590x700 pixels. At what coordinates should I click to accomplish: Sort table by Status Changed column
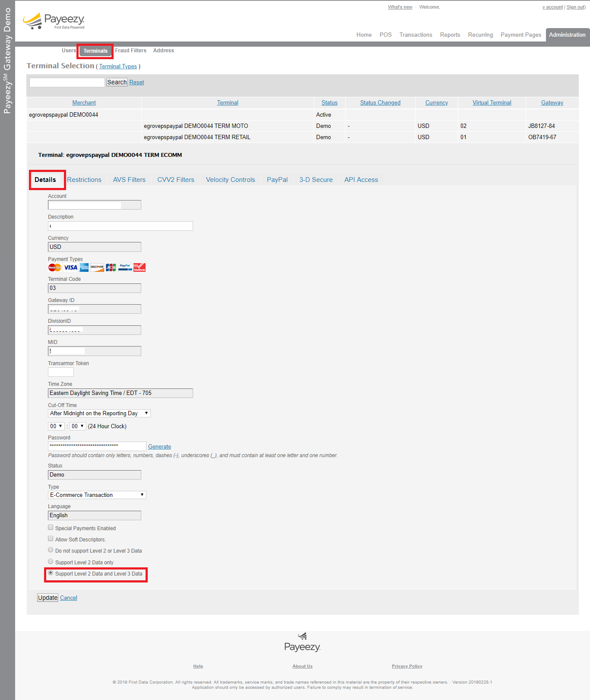click(381, 103)
